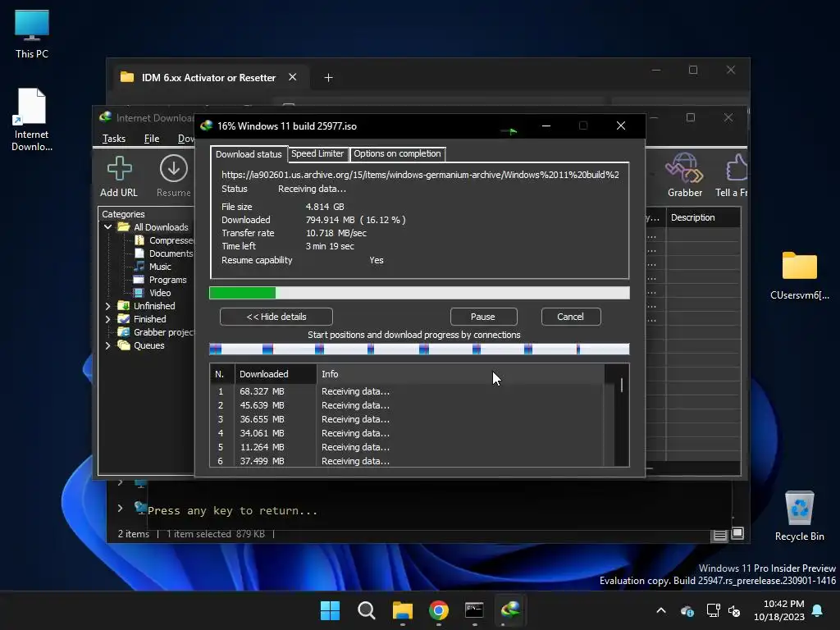Cancel the download
This screenshot has width=840, height=630.
(571, 317)
